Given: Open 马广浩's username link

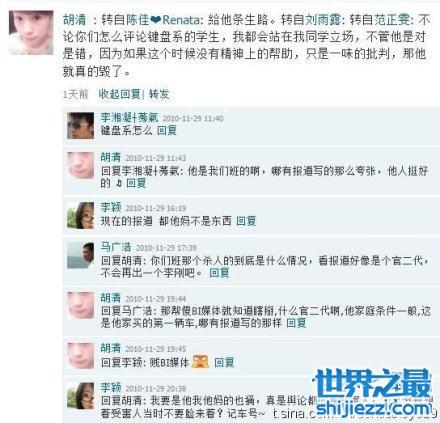Looking at the screenshot, I should click(x=116, y=247).
